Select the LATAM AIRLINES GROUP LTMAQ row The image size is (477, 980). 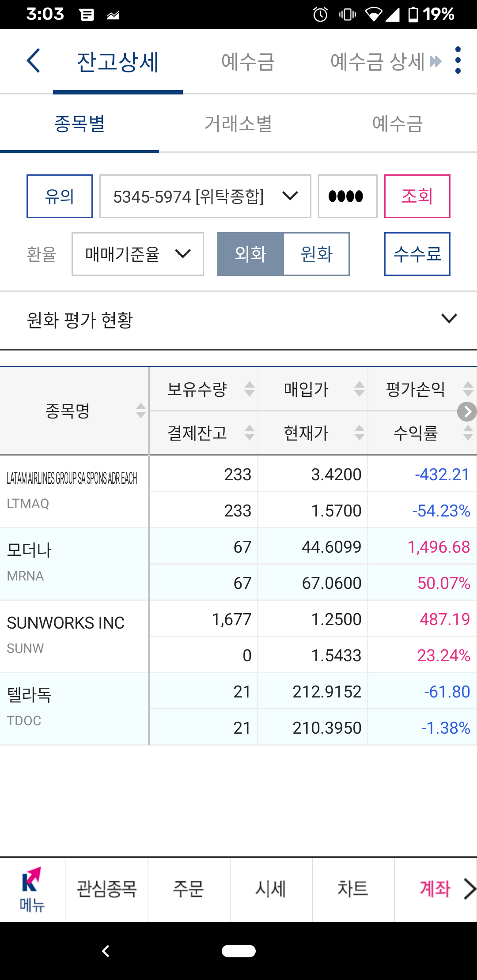238,492
